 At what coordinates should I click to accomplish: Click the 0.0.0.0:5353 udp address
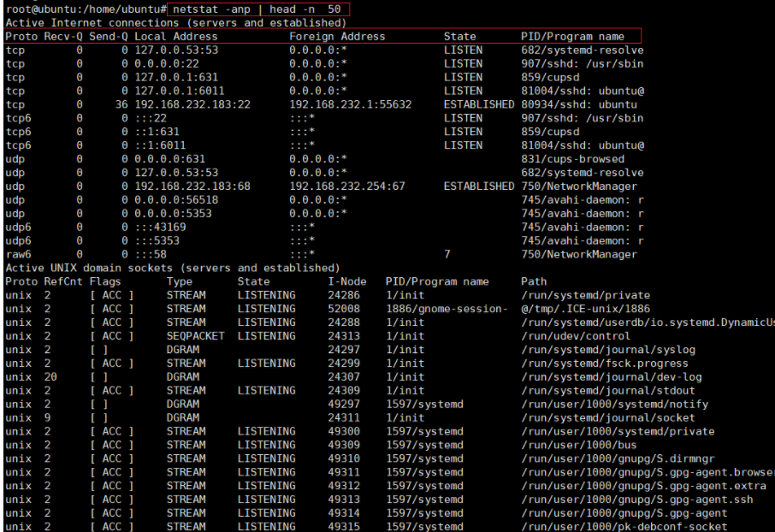point(173,213)
